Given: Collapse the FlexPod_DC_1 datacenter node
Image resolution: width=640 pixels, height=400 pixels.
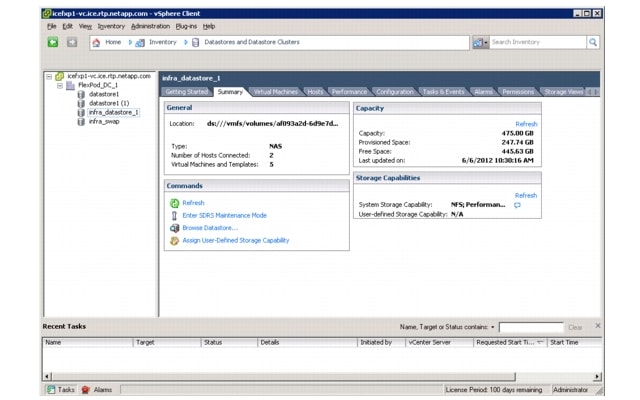Looking at the screenshot, I should [x=60, y=85].
